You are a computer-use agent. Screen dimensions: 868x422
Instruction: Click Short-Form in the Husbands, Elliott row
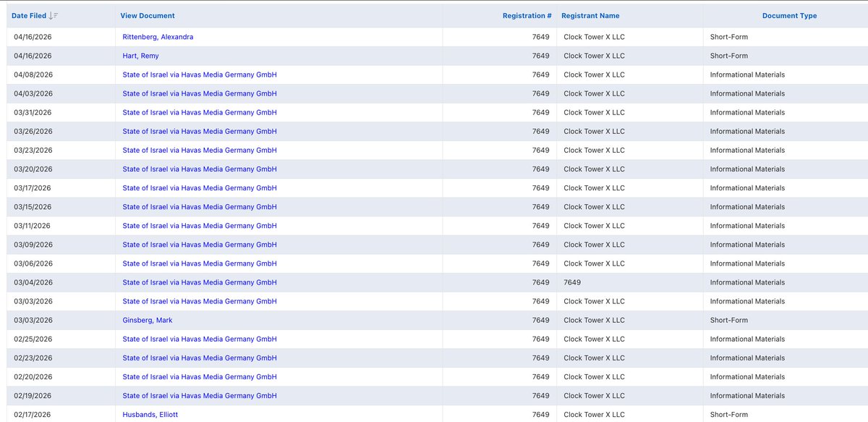(x=729, y=414)
